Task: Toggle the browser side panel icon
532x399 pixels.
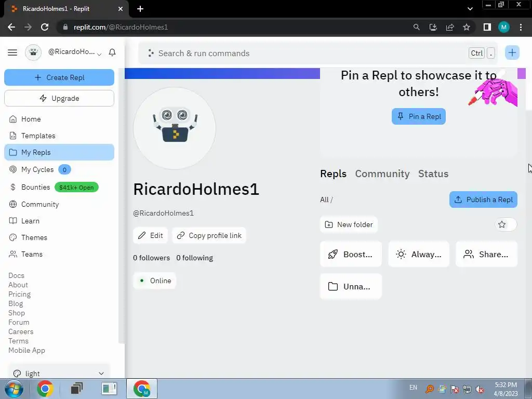Action: pyautogui.click(x=487, y=27)
